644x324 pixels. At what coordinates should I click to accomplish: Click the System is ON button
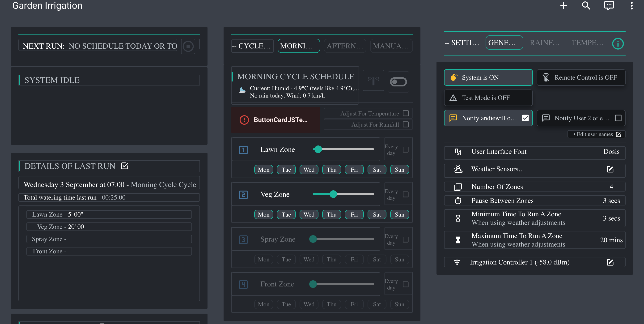(488, 77)
